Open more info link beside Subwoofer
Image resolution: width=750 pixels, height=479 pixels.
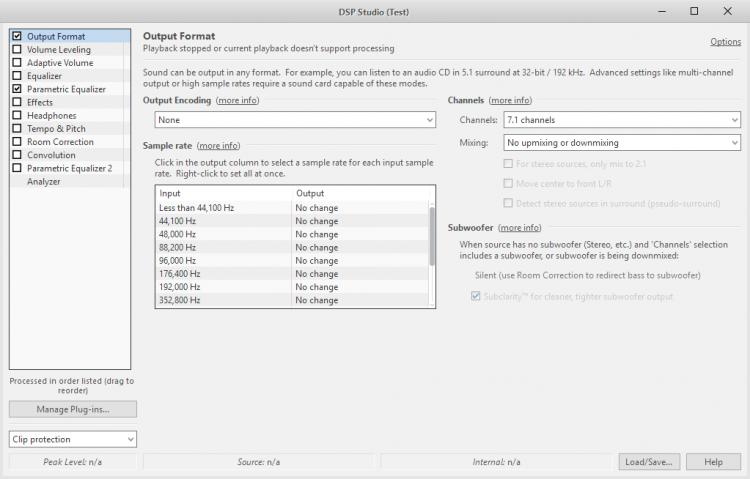(x=519, y=228)
